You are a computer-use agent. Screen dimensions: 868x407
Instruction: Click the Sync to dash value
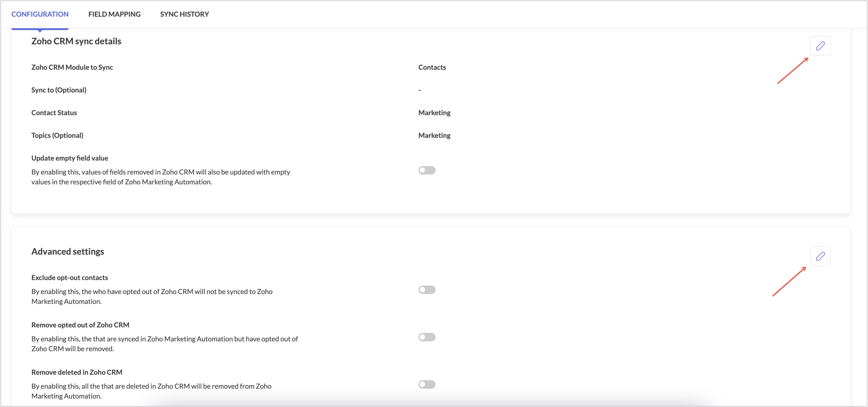click(x=420, y=90)
